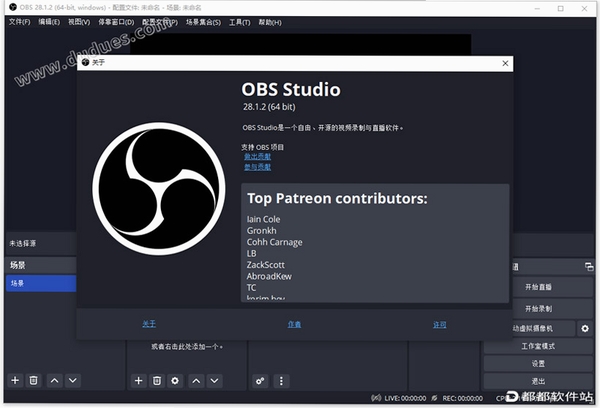Click the second contribute link under 支持 OBS 项目
This screenshot has width=600, height=408.
coord(258,167)
